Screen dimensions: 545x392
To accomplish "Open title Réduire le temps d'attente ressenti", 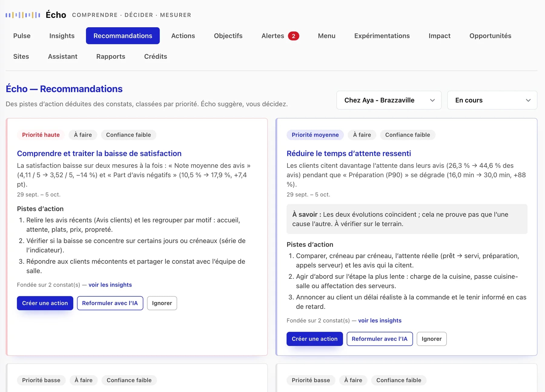I will pyautogui.click(x=348, y=154).
